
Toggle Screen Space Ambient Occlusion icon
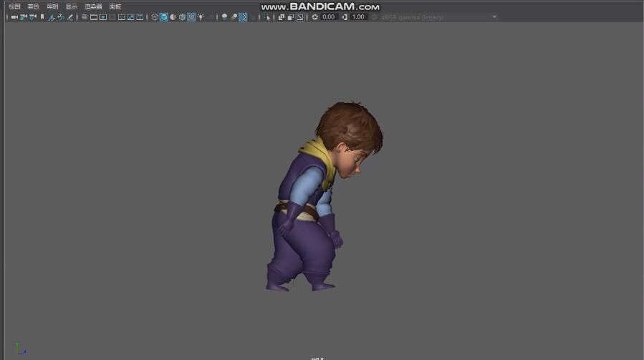224,17
